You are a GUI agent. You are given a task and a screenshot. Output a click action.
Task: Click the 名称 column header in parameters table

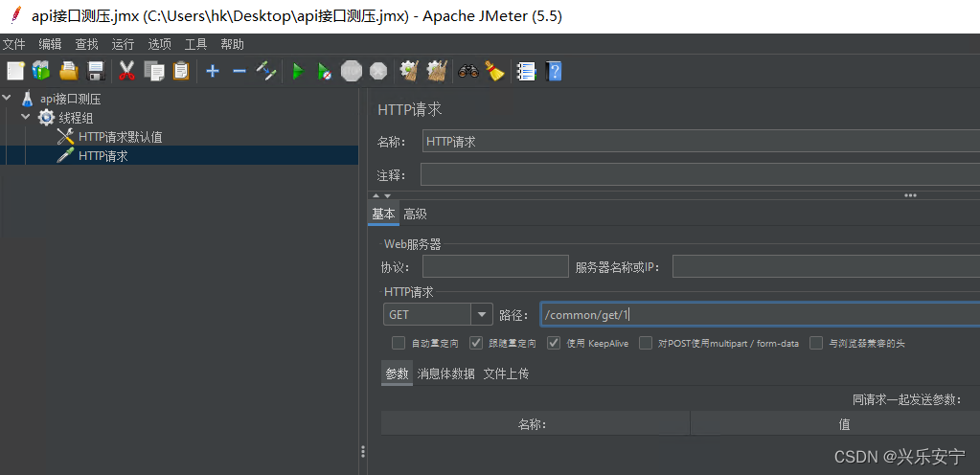click(536, 423)
